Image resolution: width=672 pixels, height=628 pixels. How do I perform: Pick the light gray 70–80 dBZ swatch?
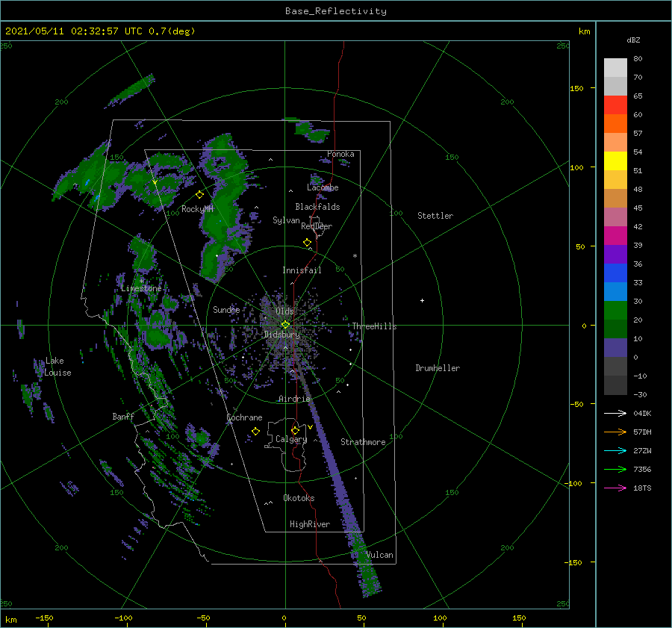615,68
